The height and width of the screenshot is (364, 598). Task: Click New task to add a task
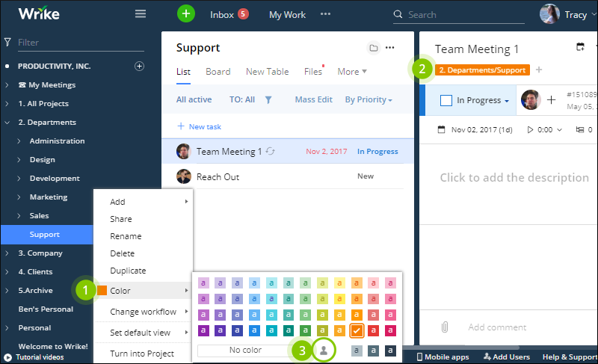[200, 126]
